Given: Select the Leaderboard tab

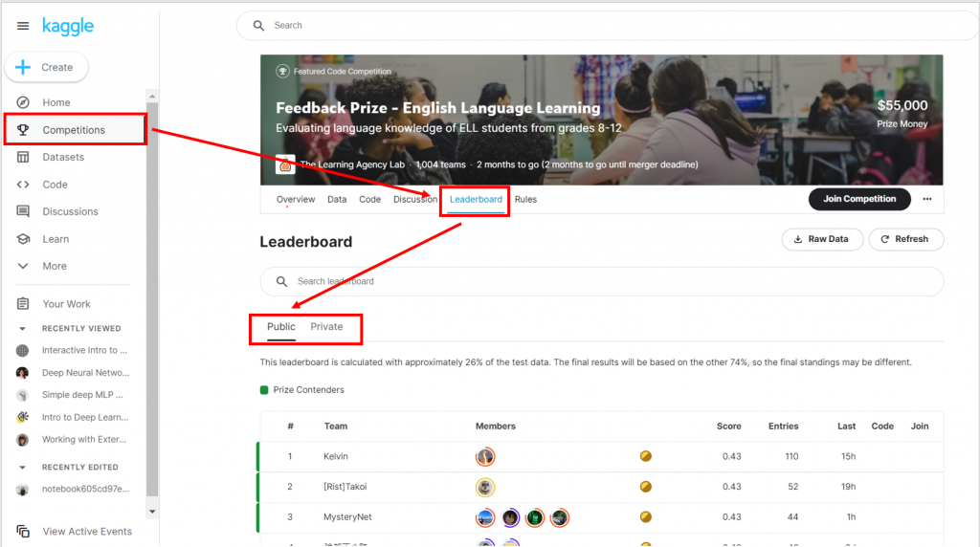Looking at the screenshot, I should point(476,200).
